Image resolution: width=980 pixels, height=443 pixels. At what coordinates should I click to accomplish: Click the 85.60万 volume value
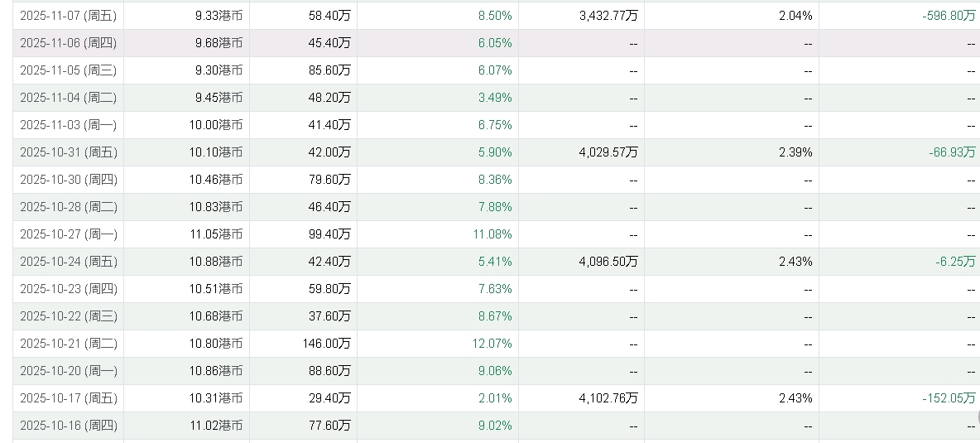pos(329,70)
